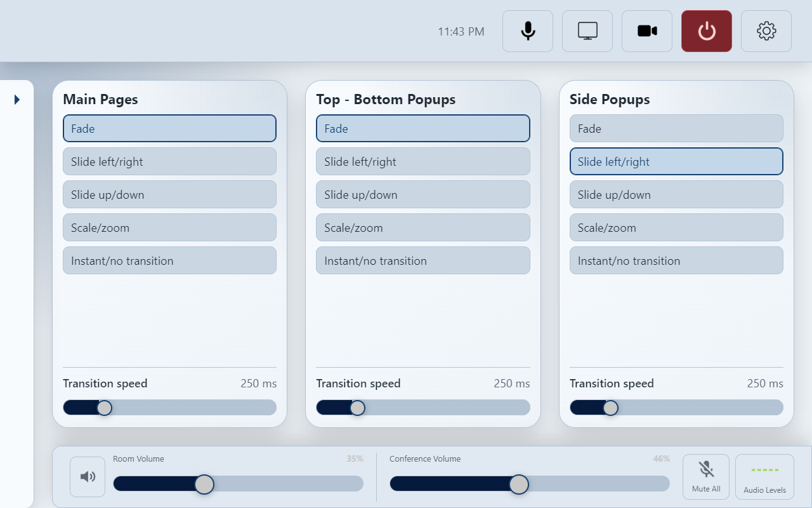This screenshot has height=508, width=812.
Task: Click the Conference Volume slider
Action: tap(530, 484)
